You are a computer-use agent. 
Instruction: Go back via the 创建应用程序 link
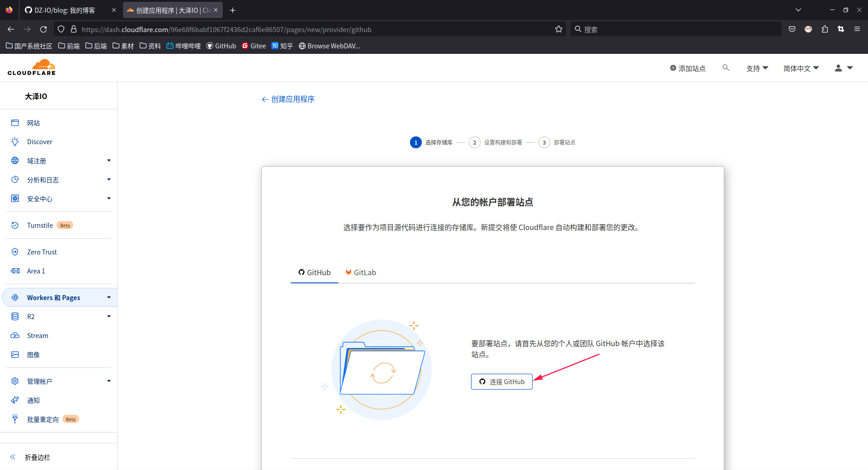288,99
